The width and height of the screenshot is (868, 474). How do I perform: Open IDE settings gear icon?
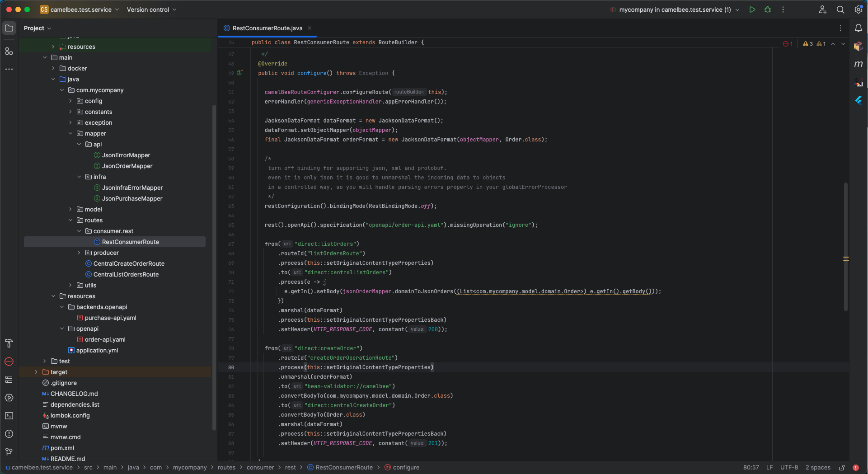pos(859,9)
